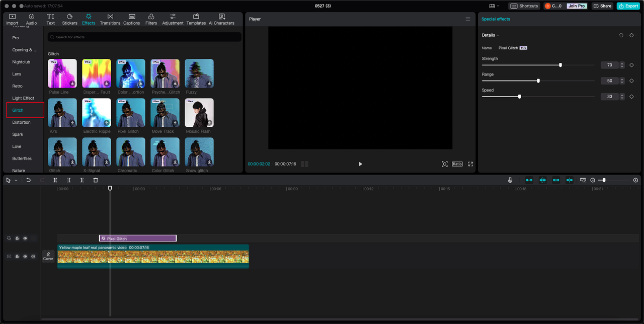This screenshot has width=644, height=324.
Task: Add keyframe for the Strength parameter
Action: [631, 65]
